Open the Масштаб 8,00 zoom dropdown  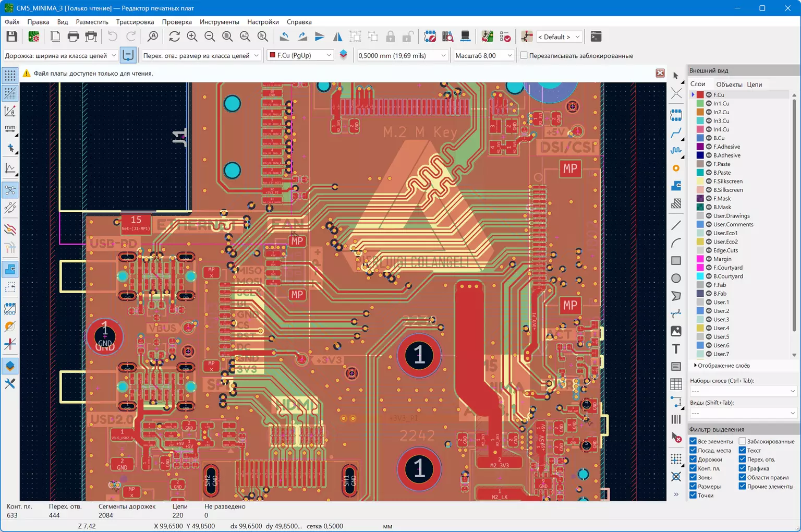pos(483,55)
